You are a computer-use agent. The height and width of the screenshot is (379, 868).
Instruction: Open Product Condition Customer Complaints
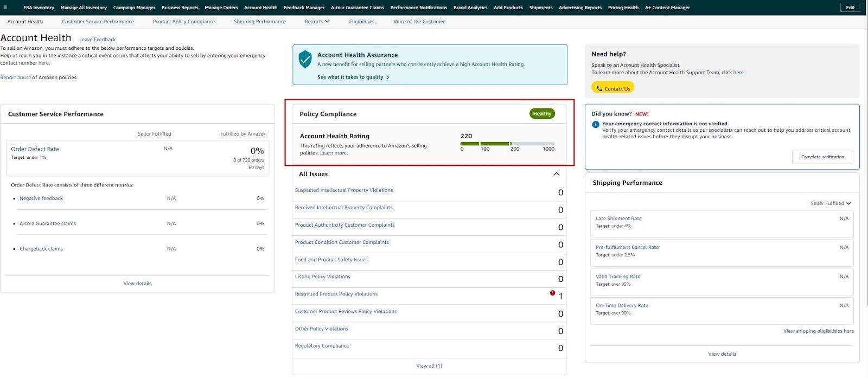342,242
